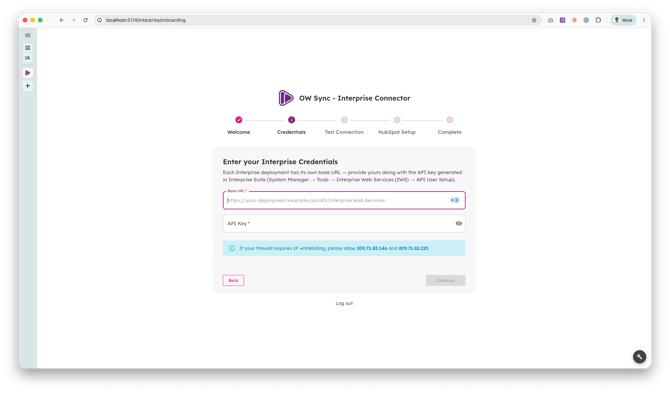This screenshot has height=393, width=670.
Task: Click the browser forward arrow
Action: (x=73, y=20)
